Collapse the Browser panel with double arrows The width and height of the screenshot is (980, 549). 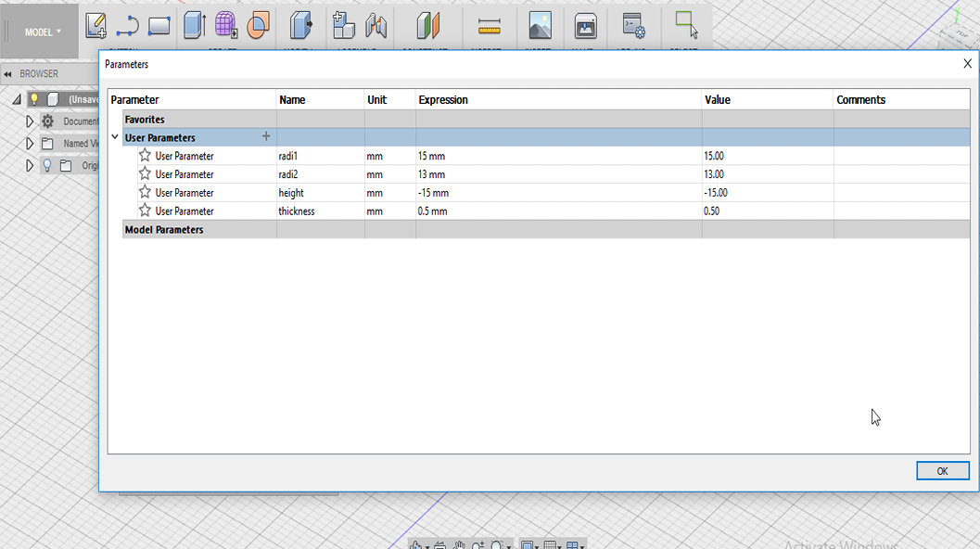click(x=7, y=74)
